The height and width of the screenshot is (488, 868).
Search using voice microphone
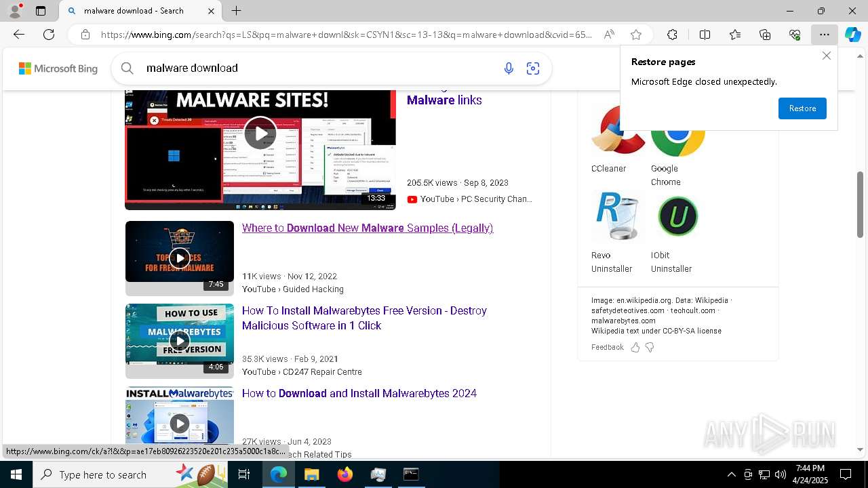pos(509,68)
